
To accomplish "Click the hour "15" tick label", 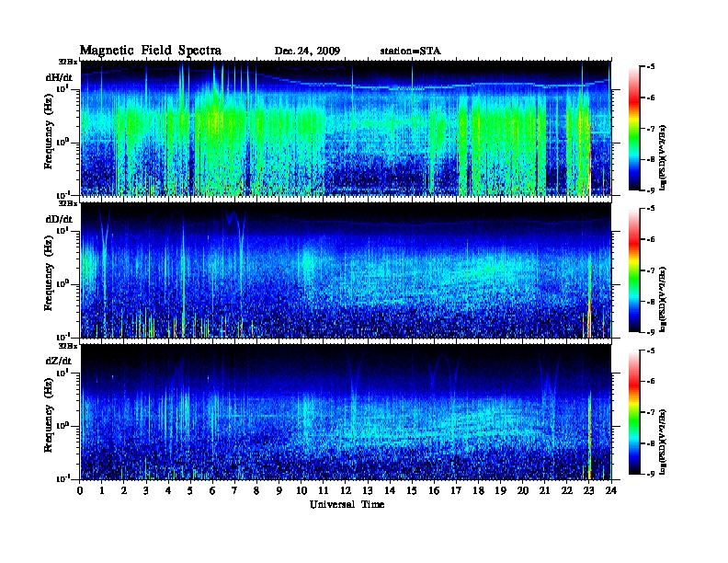I will point(413,491).
